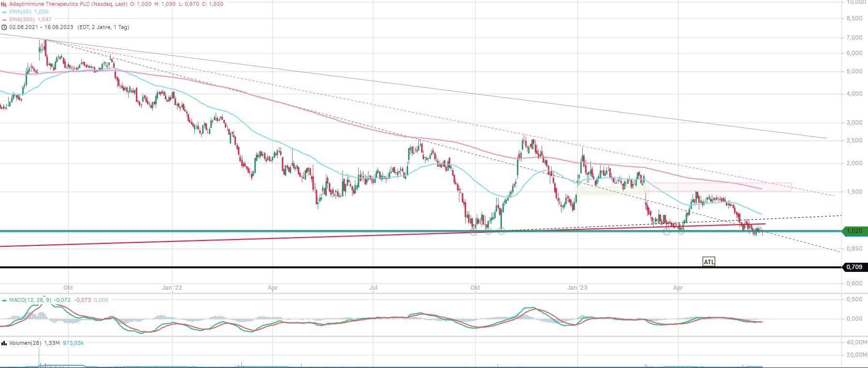Click the volume value 1,33M
Viewport: 868px width, 368px height.
click(52, 343)
